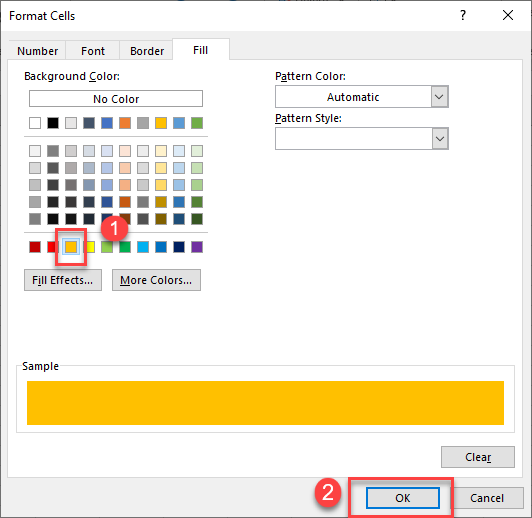Image resolution: width=532 pixels, height=518 pixels.
Task: Select the dark red standard color
Action: [x=35, y=247]
